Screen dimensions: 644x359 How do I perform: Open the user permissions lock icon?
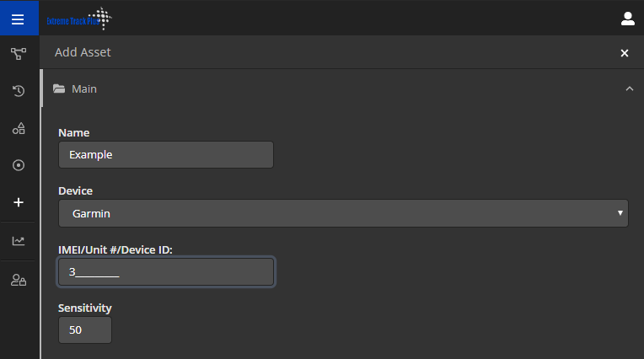(x=19, y=280)
